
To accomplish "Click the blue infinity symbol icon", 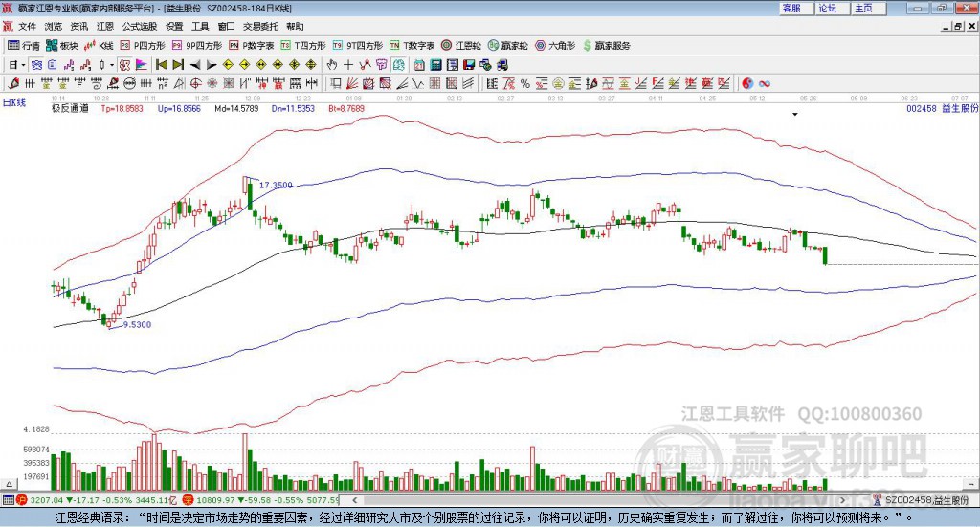I will pyautogui.click(x=765, y=83).
